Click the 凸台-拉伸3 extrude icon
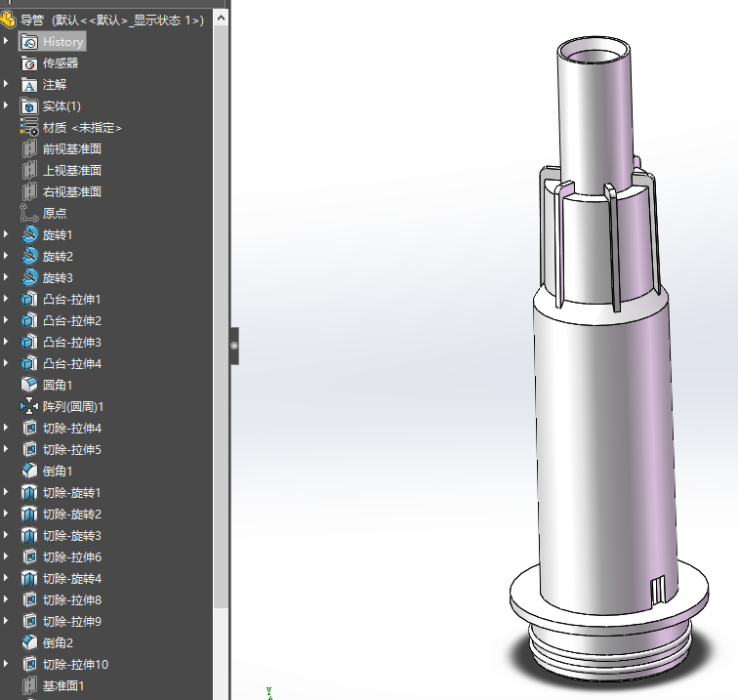This screenshot has height=700, width=738. point(29,343)
